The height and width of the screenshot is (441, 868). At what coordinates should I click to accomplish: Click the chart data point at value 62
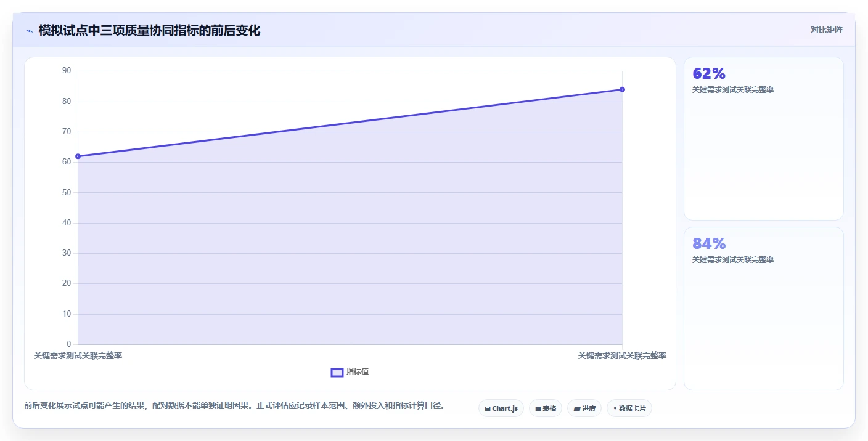coord(78,156)
